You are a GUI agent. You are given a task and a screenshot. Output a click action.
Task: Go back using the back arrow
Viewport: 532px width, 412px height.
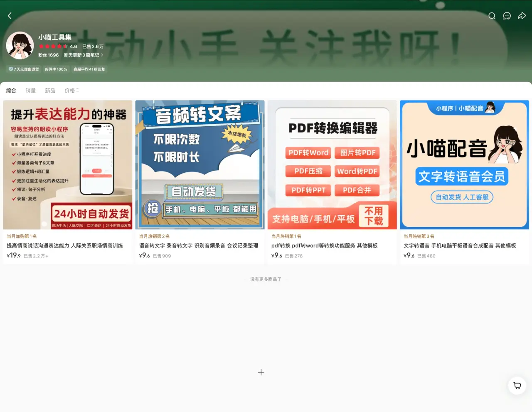pyautogui.click(x=10, y=16)
